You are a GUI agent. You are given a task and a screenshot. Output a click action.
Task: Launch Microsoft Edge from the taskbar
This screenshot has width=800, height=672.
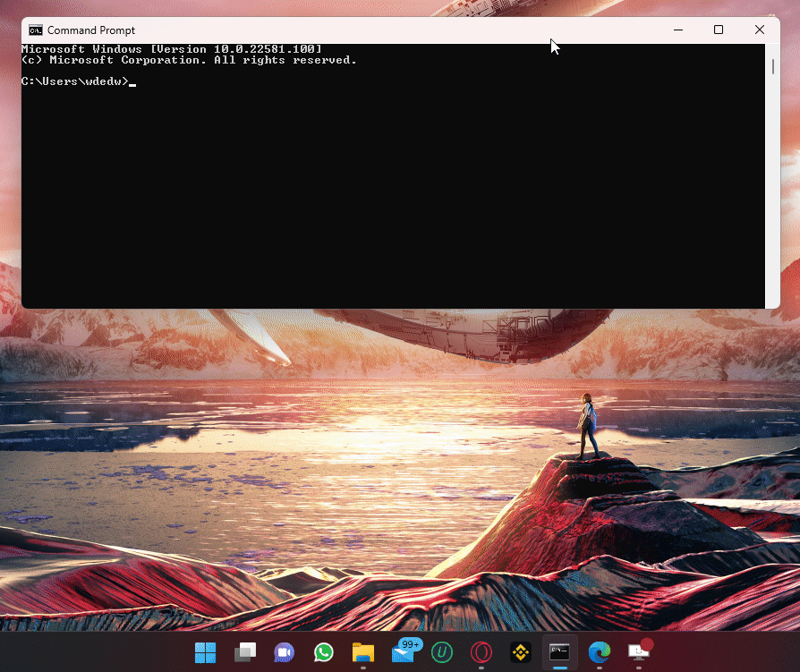(599, 652)
